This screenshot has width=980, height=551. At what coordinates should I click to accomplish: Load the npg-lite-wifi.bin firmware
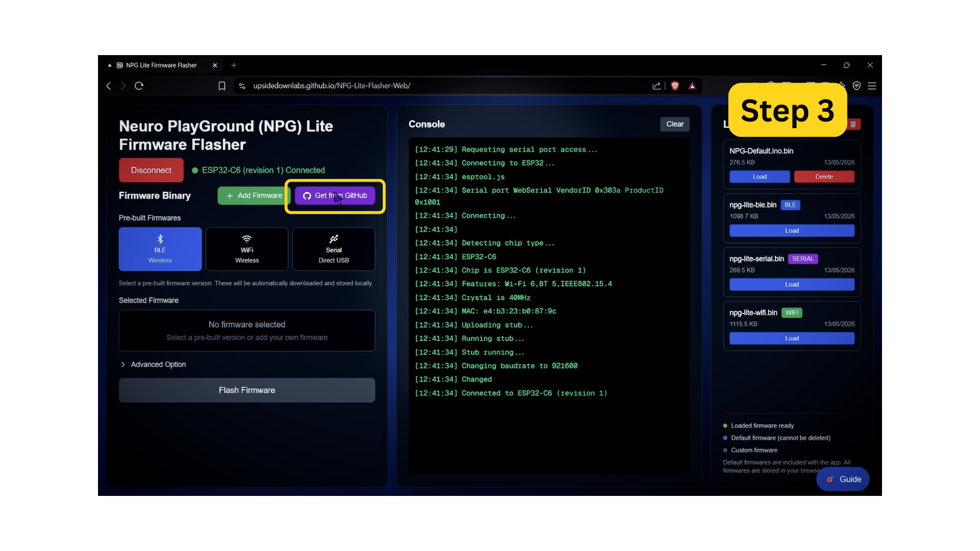coord(792,338)
